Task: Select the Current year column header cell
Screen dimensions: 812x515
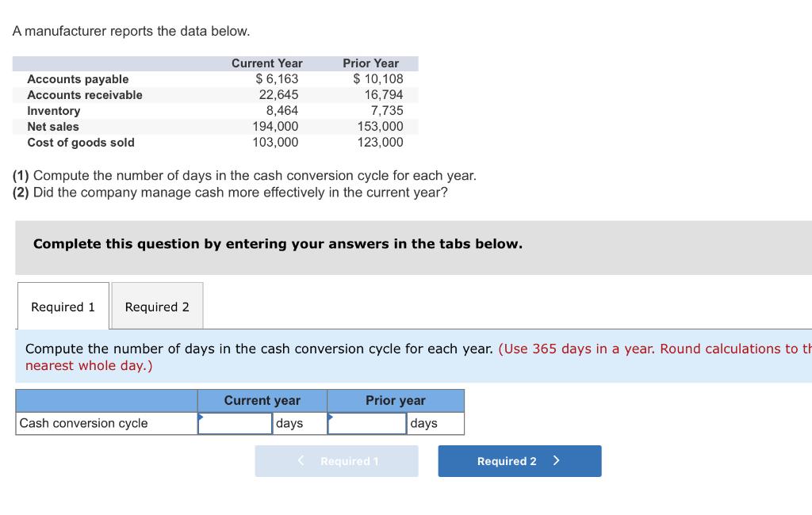Action: (x=262, y=400)
